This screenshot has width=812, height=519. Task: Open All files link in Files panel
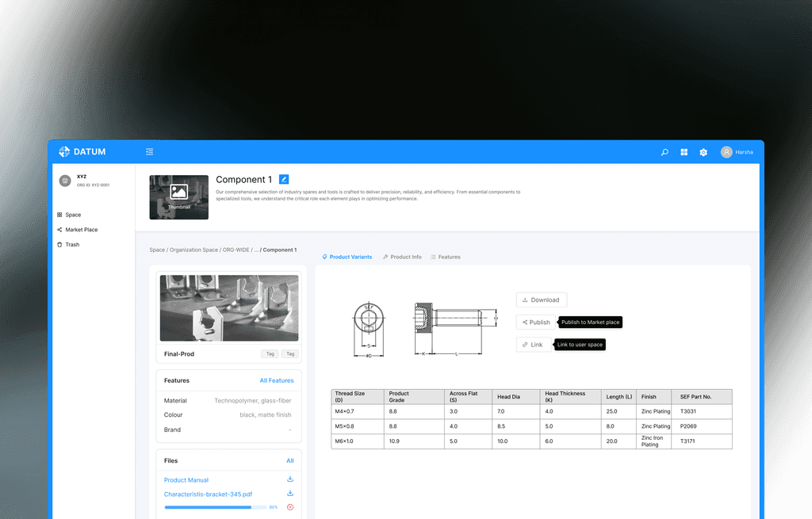tap(290, 460)
